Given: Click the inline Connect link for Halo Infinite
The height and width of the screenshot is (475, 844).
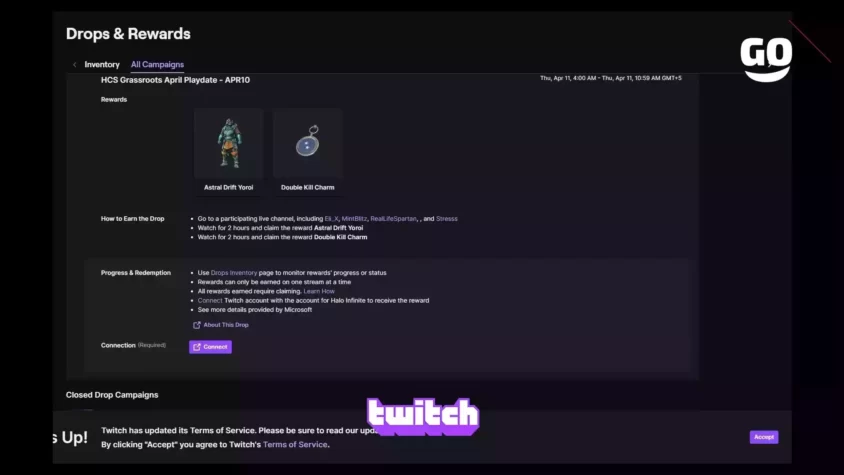Looking at the screenshot, I should coord(209,301).
